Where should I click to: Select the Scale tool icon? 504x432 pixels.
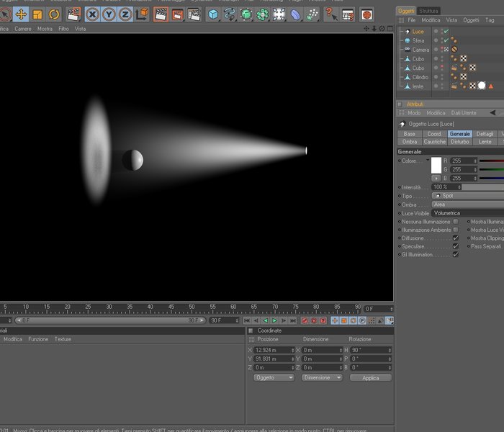click(x=37, y=14)
